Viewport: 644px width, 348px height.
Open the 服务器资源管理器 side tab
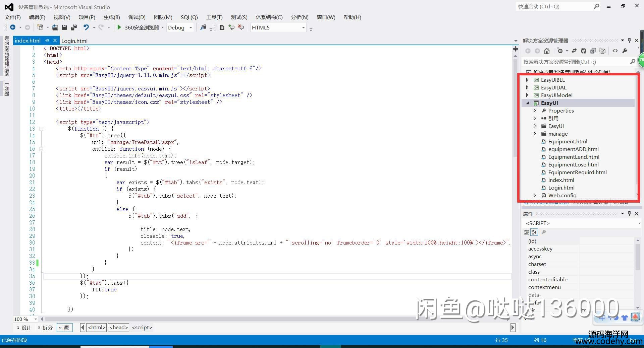tap(6, 56)
